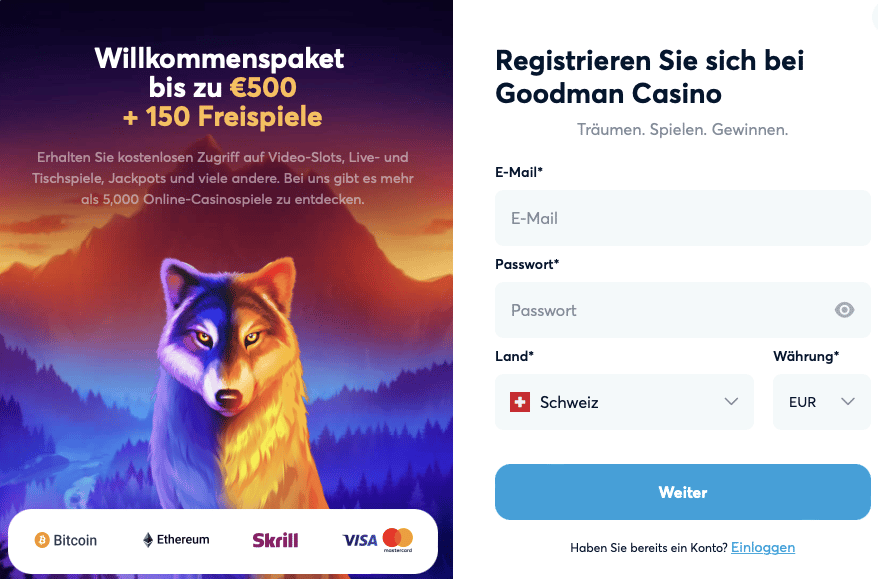Open the dropdown showing Schweiz
This screenshot has height=579, width=878.
[x=624, y=401]
